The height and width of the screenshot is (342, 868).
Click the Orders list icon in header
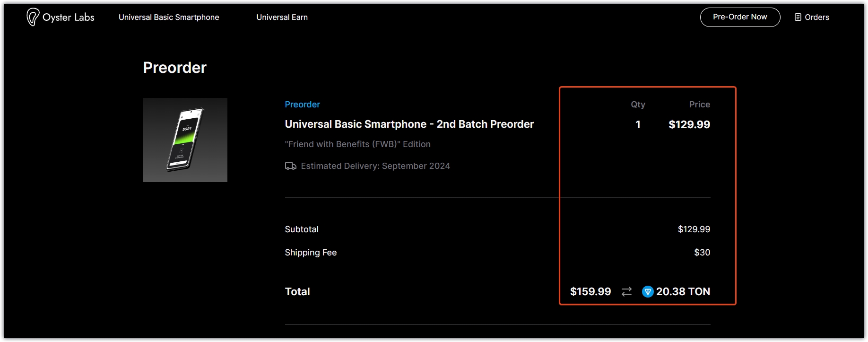click(x=798, y=17)
